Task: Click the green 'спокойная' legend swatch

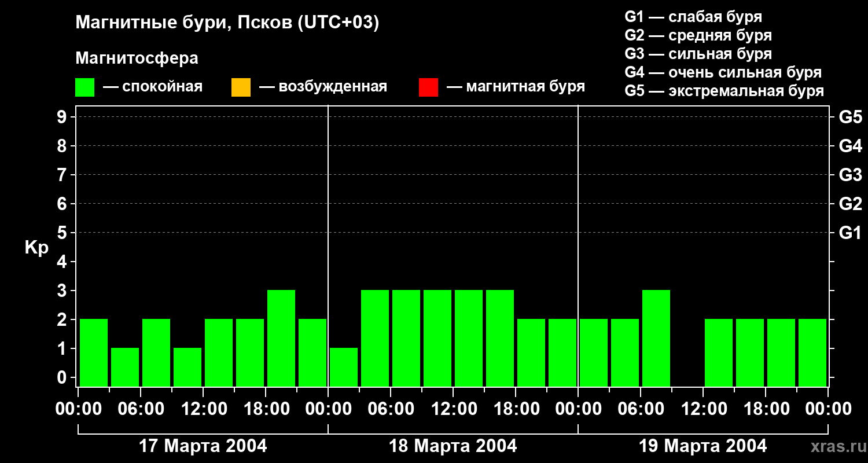Action: tap(84, 87)
